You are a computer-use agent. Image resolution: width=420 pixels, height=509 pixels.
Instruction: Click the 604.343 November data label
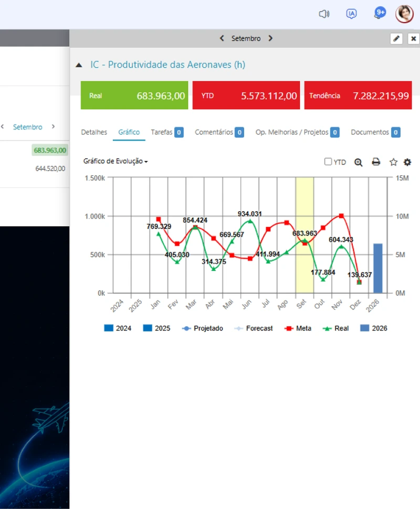(341, 240)
